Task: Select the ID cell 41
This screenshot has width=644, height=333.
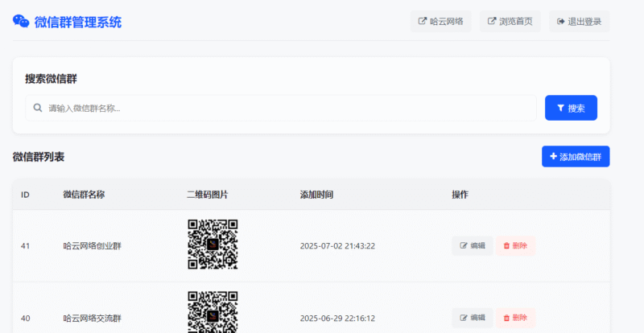Action: [25, 246]
